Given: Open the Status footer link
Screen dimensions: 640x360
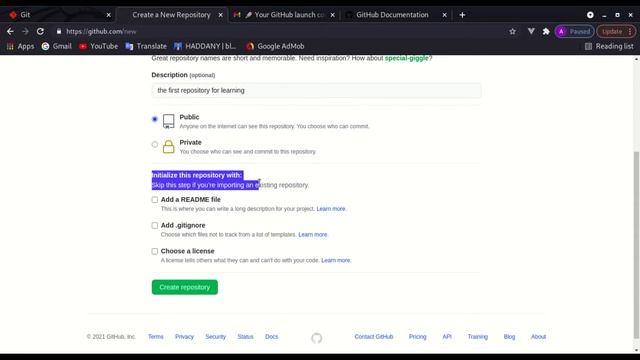Looking at the screenshot, I should (x=245, y=337).
